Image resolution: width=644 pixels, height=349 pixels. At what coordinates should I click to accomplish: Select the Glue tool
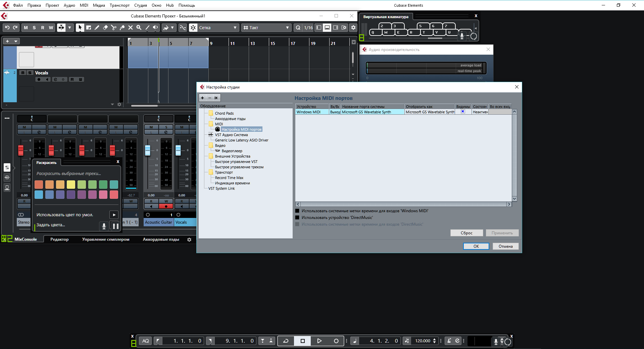point(122,27)
